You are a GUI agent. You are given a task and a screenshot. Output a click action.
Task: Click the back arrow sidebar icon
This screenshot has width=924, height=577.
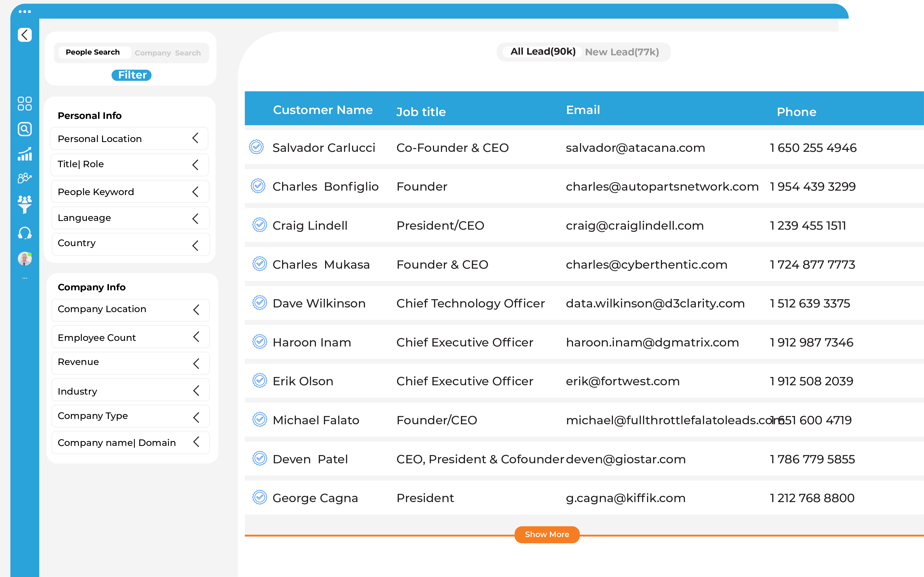pyautogui.click(x=25, y=35)
